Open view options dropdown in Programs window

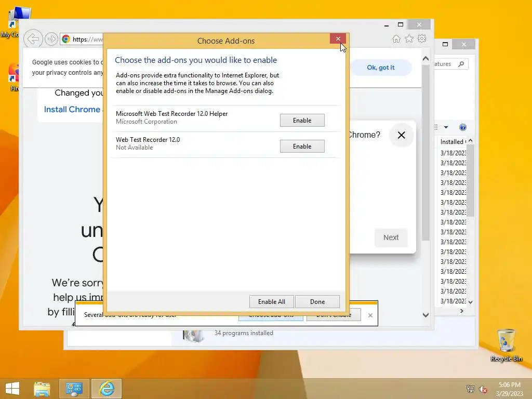click(446, 127)
